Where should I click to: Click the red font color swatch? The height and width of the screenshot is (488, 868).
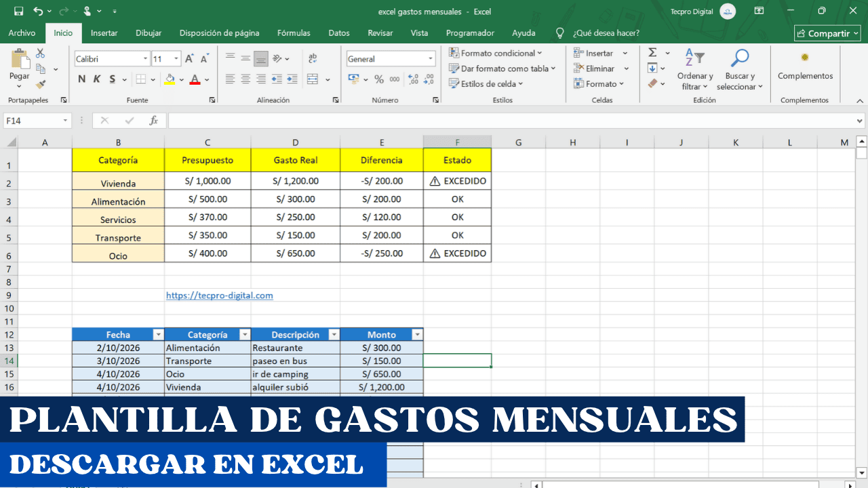point(195,79)
